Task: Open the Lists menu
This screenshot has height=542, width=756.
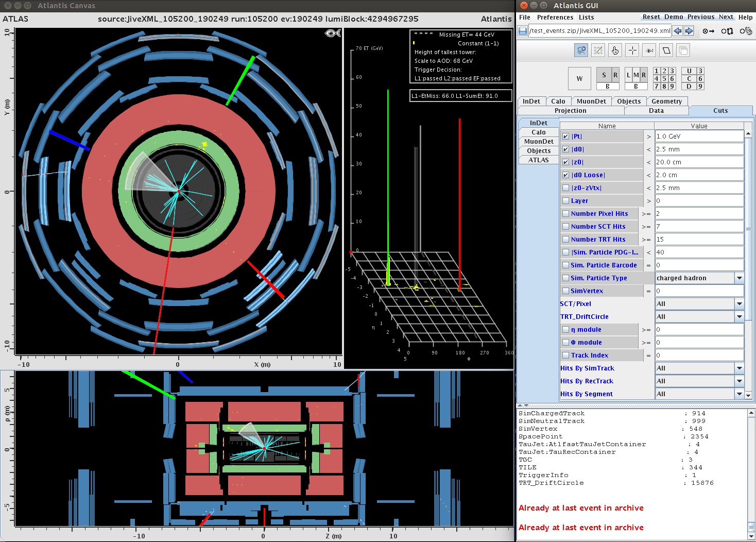Action: (587, 18)
